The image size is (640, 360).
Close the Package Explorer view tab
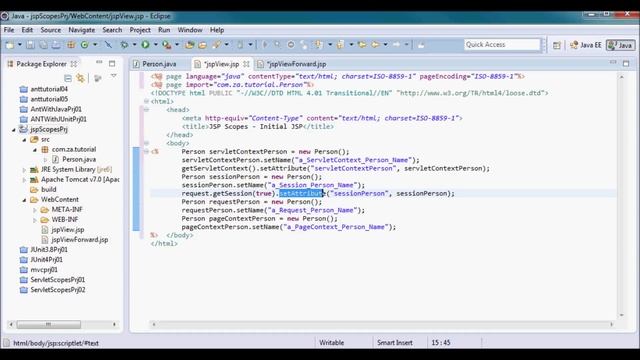click(74, 64)
